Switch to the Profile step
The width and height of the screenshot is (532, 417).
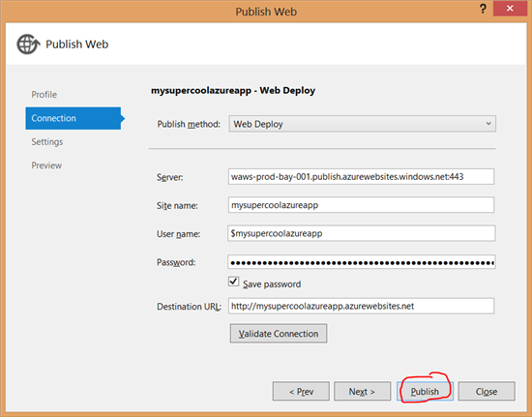coord(44,94)
